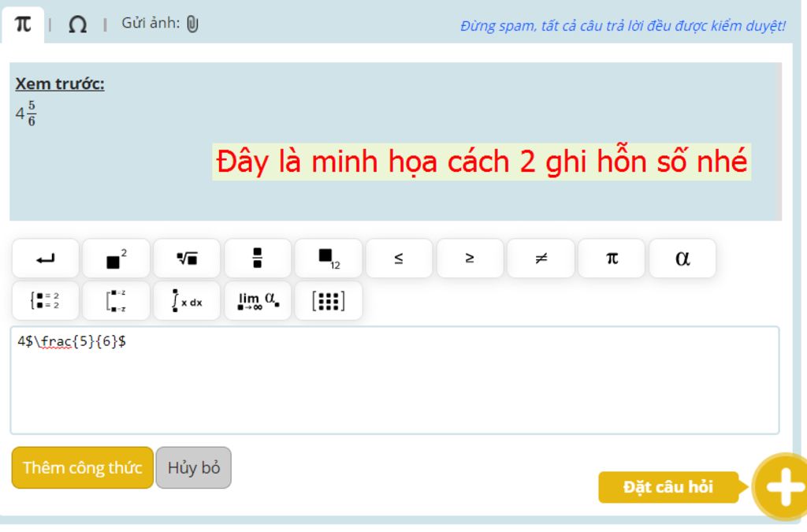Screen dimensions: 807x532
Task: Insert an nth root template
Action: tap(187, 259)
